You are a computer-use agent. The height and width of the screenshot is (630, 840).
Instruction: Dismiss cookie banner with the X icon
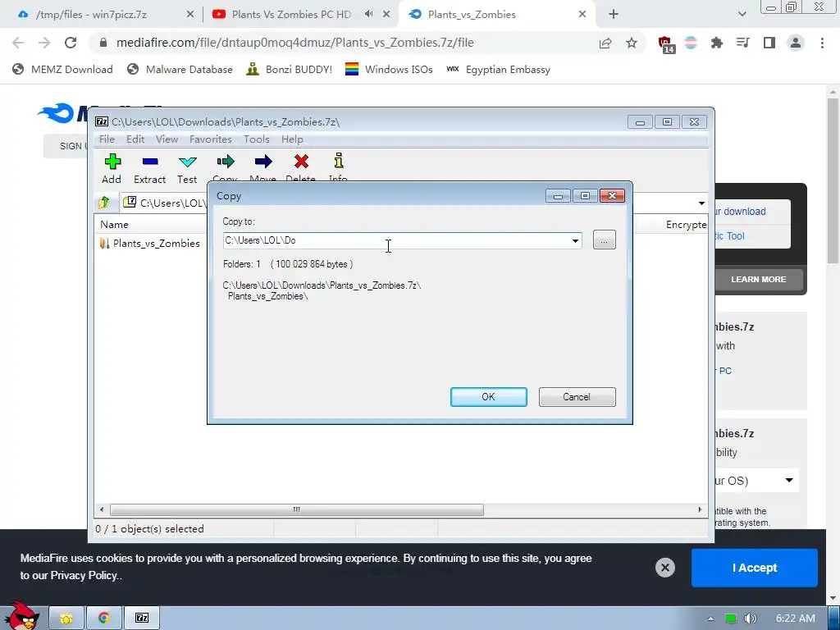pyautogui.click(x=664, y=568)
